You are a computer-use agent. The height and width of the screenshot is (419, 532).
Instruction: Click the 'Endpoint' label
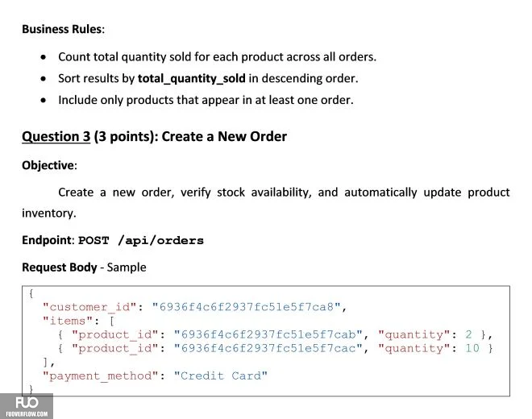48,240
